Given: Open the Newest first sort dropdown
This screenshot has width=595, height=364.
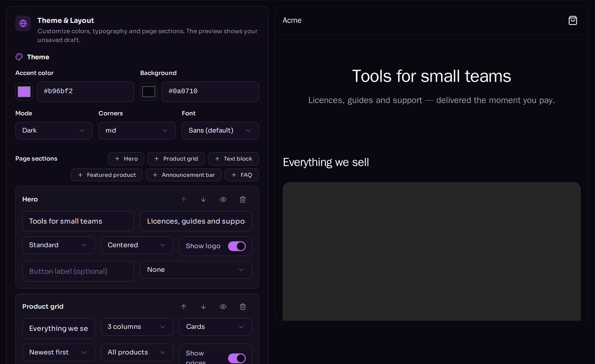Looking at the screenshot, I should (59, 352).
